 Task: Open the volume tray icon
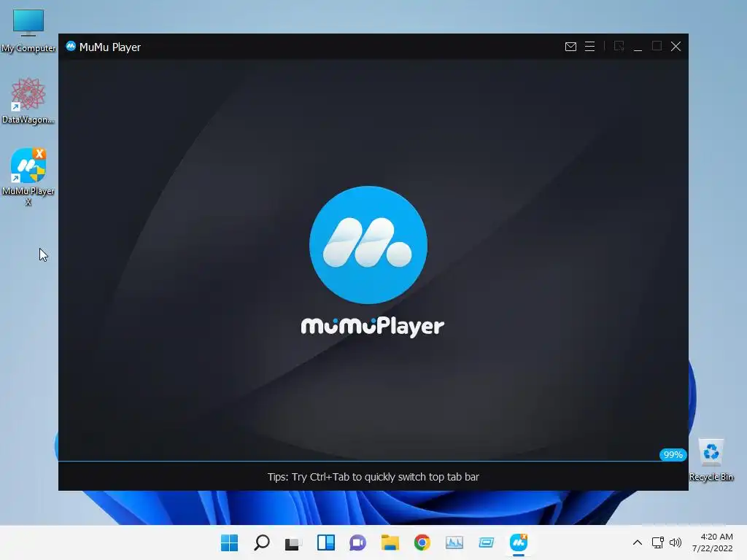pos(675,542)
